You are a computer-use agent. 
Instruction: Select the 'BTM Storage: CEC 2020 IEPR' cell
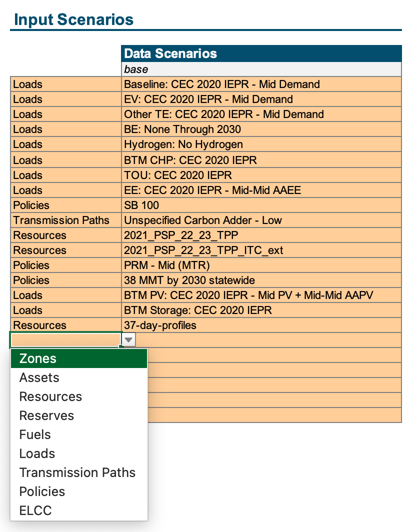261,310
